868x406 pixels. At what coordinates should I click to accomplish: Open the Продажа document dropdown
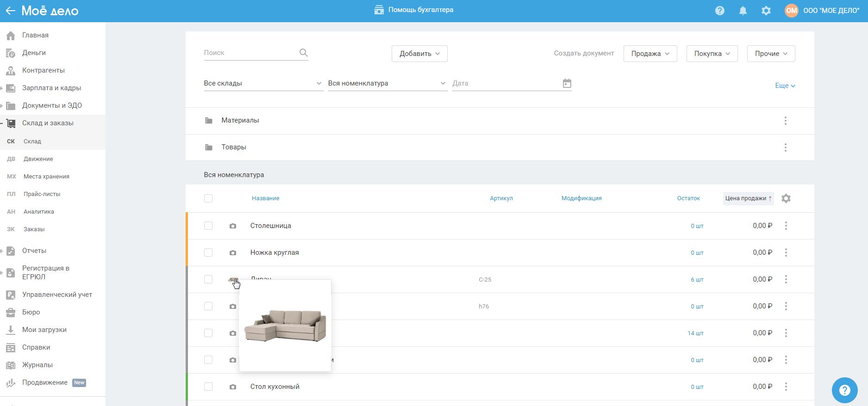(x=650, y=54)
